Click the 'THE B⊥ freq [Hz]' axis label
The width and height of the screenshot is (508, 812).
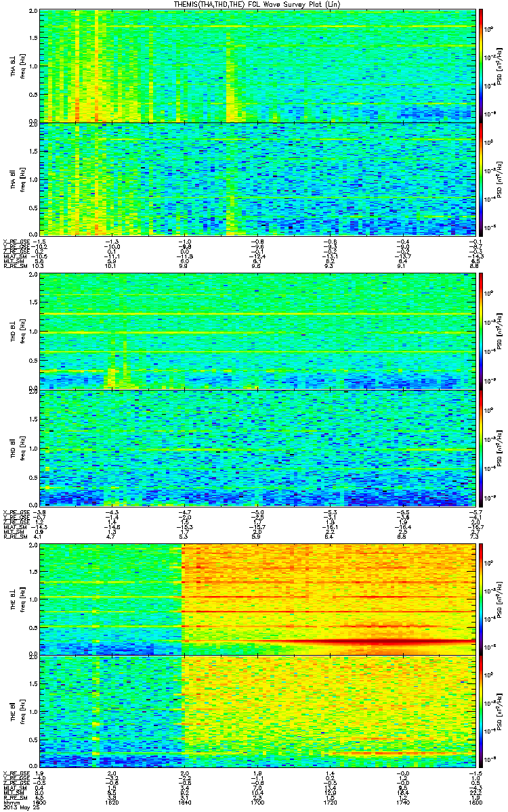click(x=18, y=600)
